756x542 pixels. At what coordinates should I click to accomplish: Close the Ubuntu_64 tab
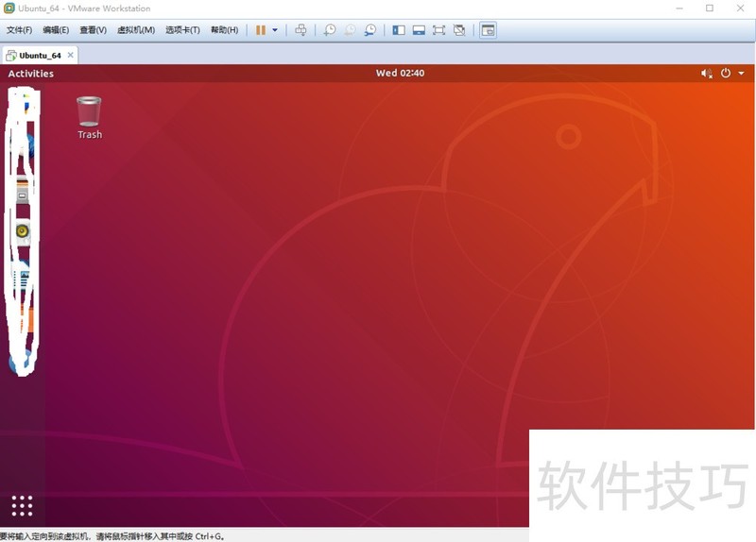[x=70, y=55]
